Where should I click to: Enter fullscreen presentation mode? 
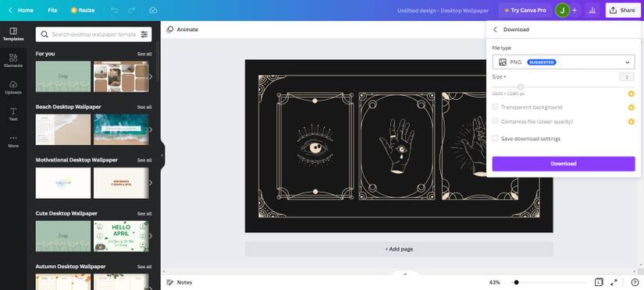click(614, 282)
